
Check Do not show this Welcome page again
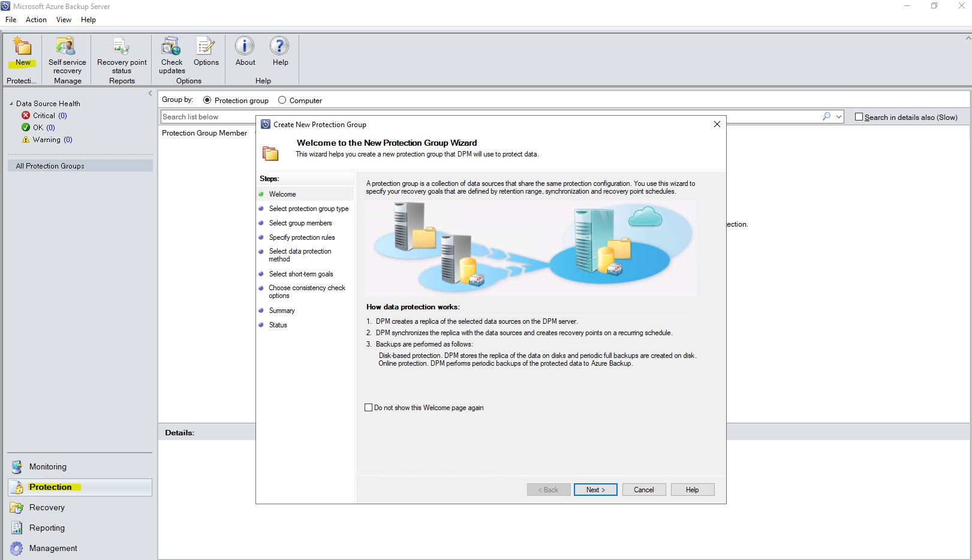tap(368, 407)
